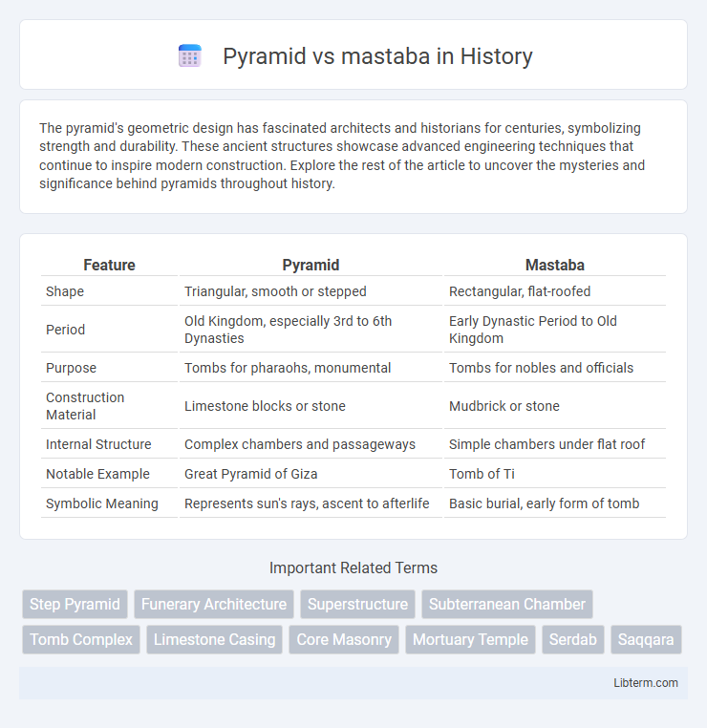Click the calendar icon beside the title
This screenshot has height=728, width=707.
[x=190, y=56]
